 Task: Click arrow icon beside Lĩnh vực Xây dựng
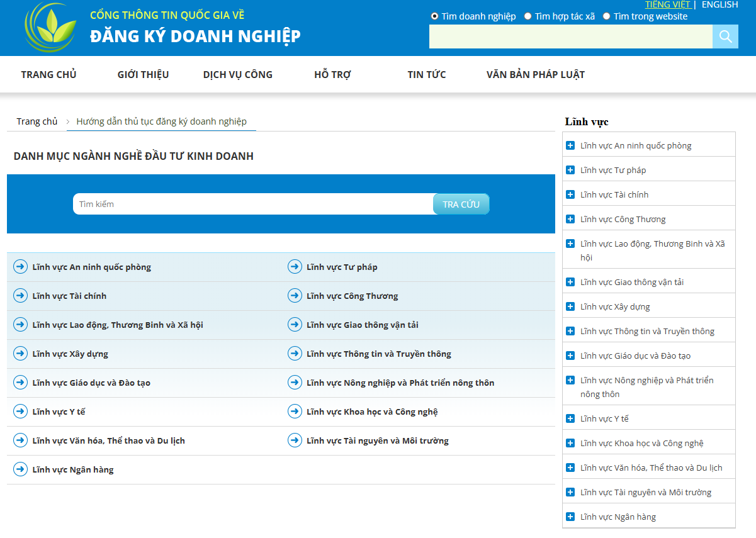21,354
